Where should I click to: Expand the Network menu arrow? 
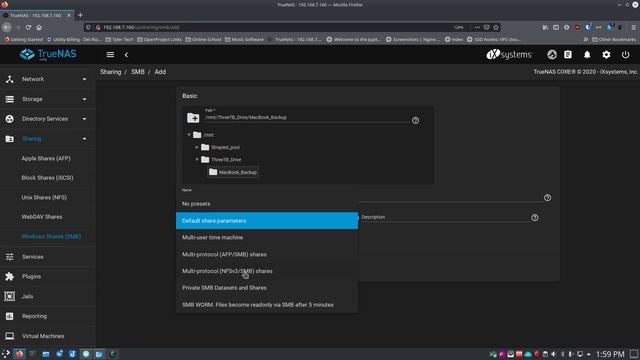pos(84,79)
